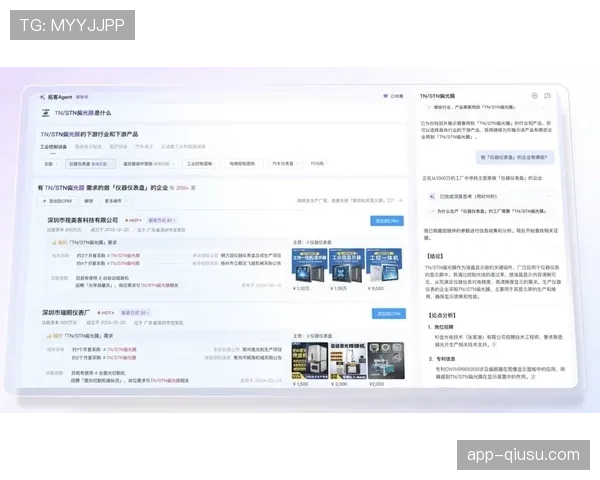Collapse the 已完成深度思考 section chevron
Image resolution: width=600 pixels, height=480 pixels.
[549, 196]
